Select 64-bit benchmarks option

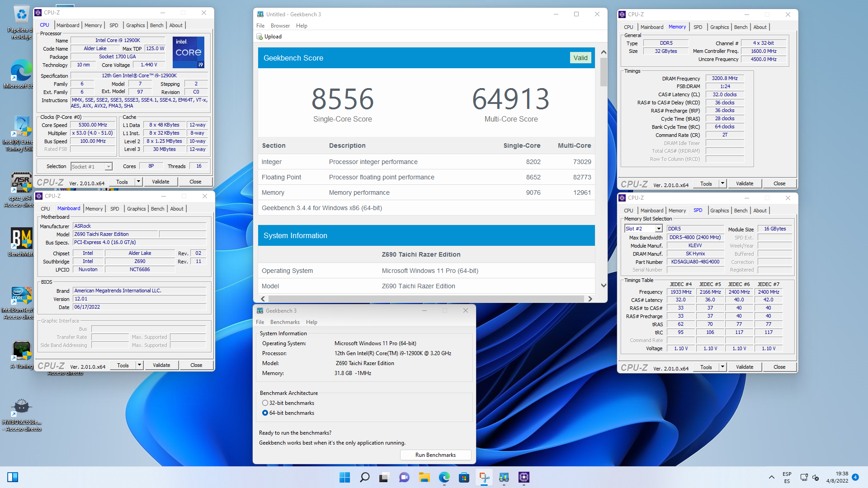pos(288,413)
